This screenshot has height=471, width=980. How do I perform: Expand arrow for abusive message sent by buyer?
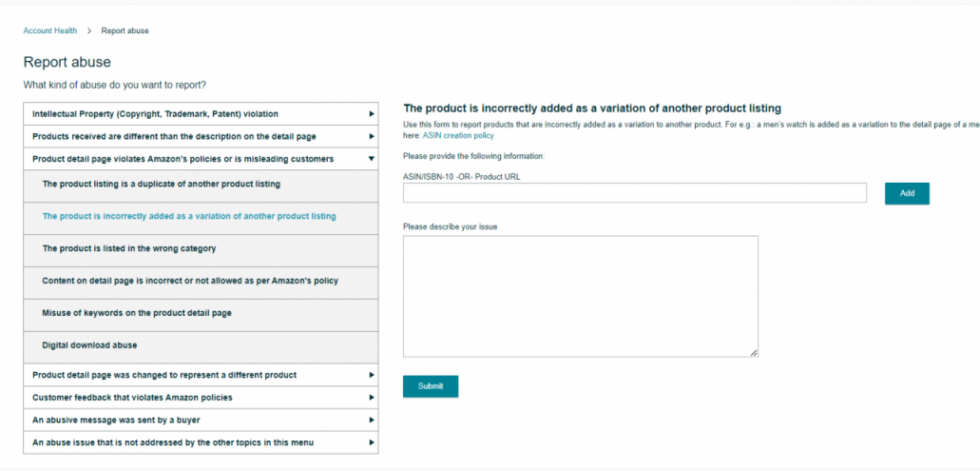(372, 420)
